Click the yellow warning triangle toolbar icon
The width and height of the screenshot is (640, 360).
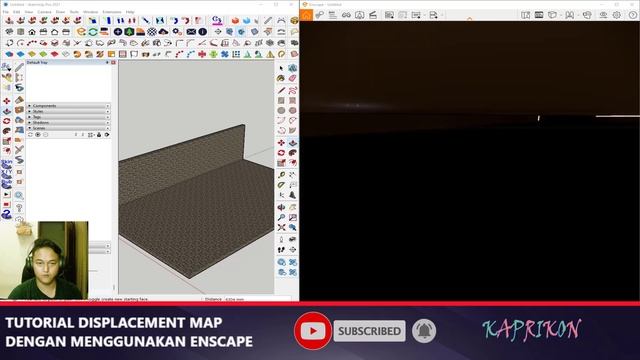click(x=270, y=54)
